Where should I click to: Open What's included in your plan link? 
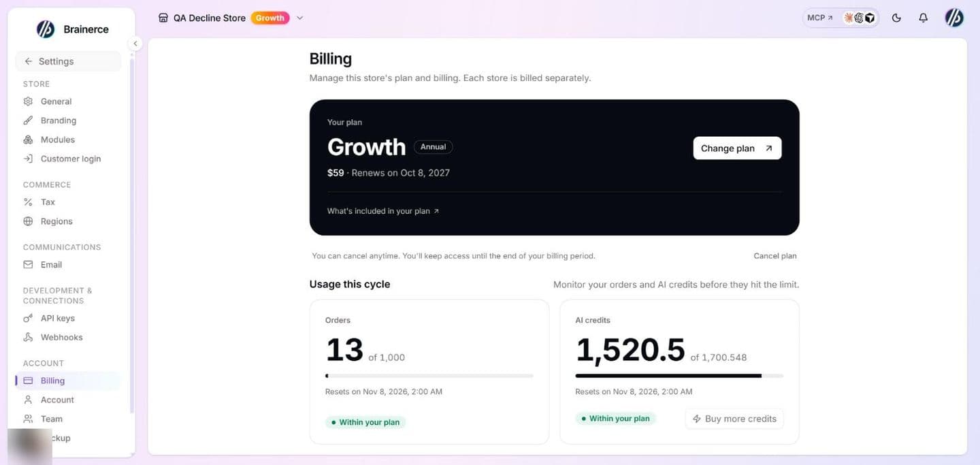(x=383, y=211)
